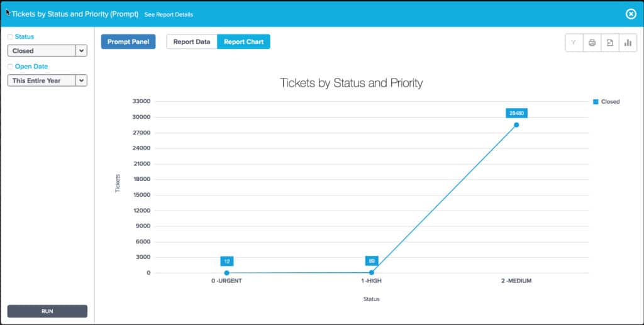Click the 1-HIGH data point marker

(x=372, y=272)
